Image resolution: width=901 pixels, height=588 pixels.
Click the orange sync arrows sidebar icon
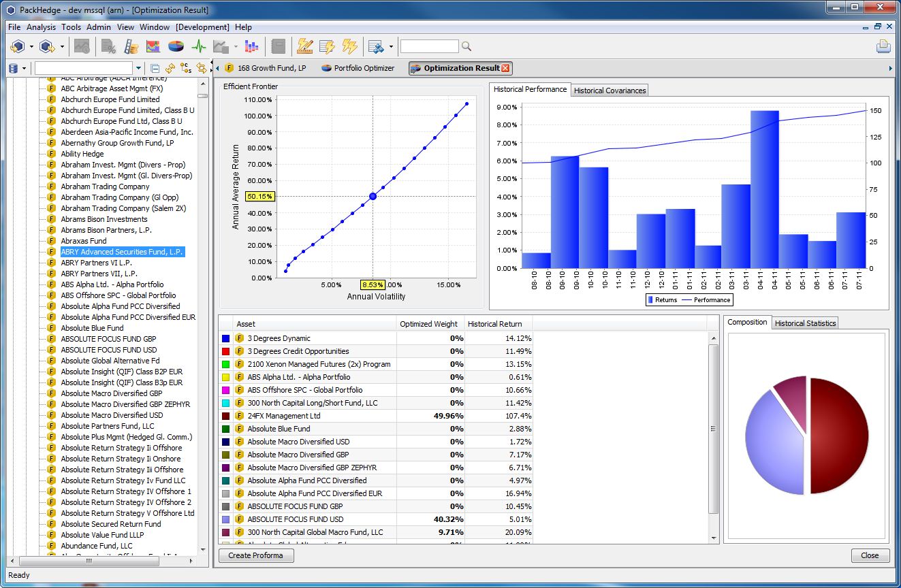(x=201, y=68)
